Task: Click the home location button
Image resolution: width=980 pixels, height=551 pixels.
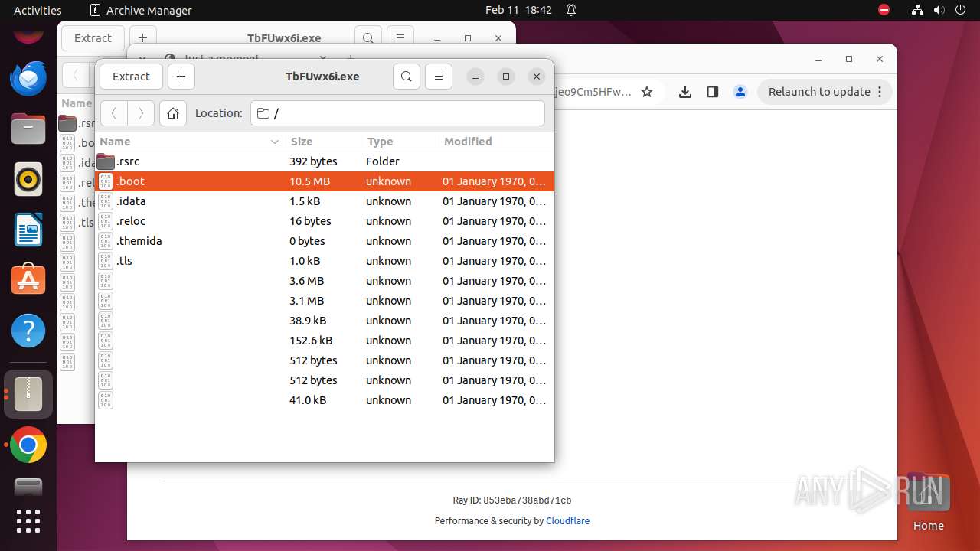Action: 173,113
